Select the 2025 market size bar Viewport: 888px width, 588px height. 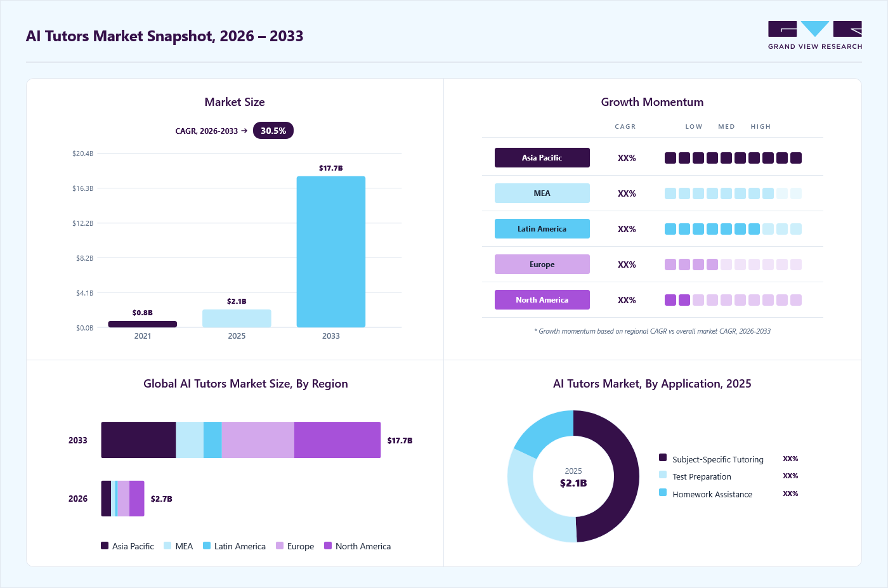tap(237, 318)
